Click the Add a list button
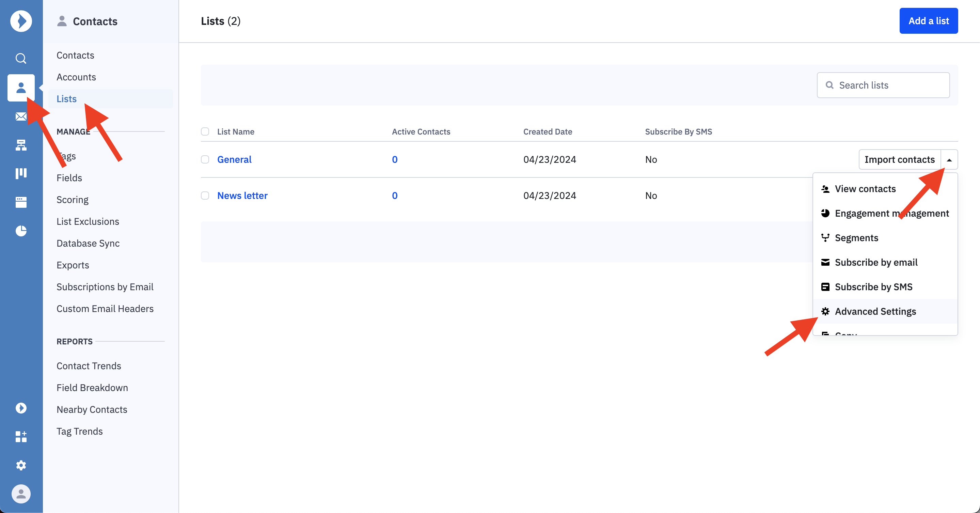980x513 pixels. click(x=928, y=21)
